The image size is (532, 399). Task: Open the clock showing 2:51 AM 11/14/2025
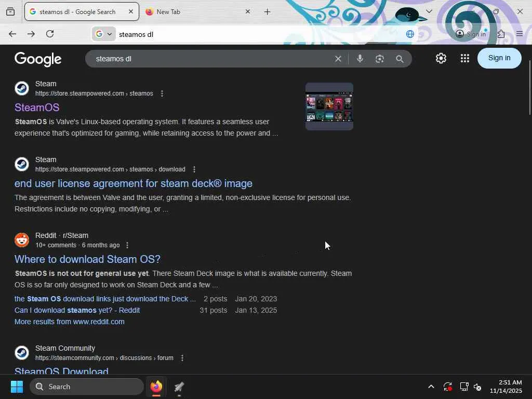coord(506,387)
